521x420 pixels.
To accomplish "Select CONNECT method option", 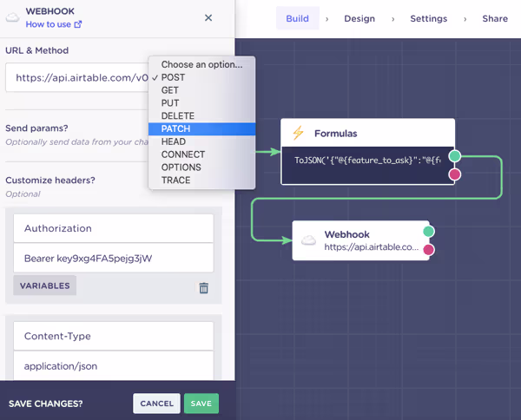I will [x=202, y=154].
